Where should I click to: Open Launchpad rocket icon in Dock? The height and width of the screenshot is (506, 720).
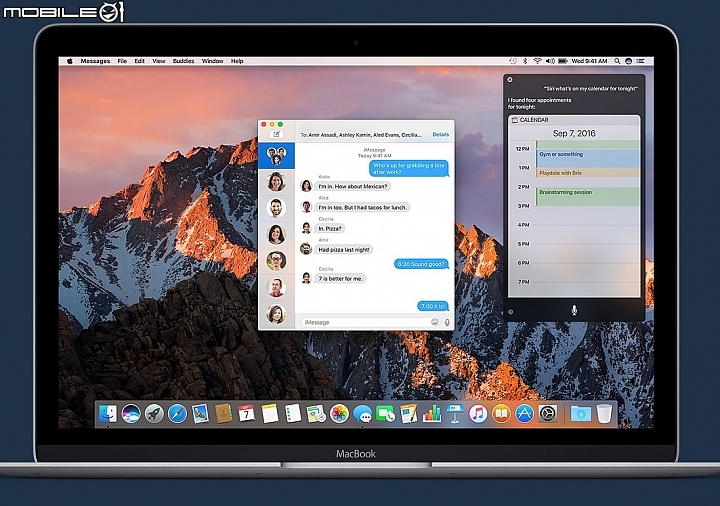coord(154,414)
